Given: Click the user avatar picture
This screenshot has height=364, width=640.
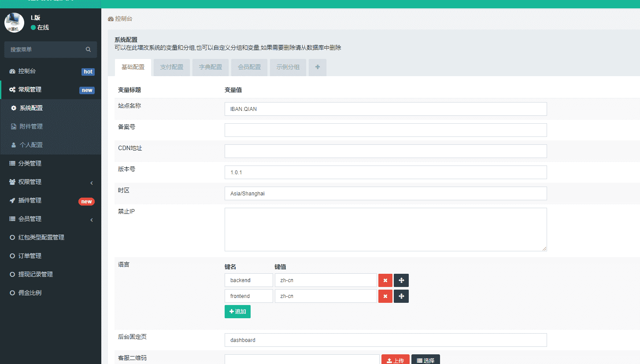Looking at the screenshot, I should point(14,22).
